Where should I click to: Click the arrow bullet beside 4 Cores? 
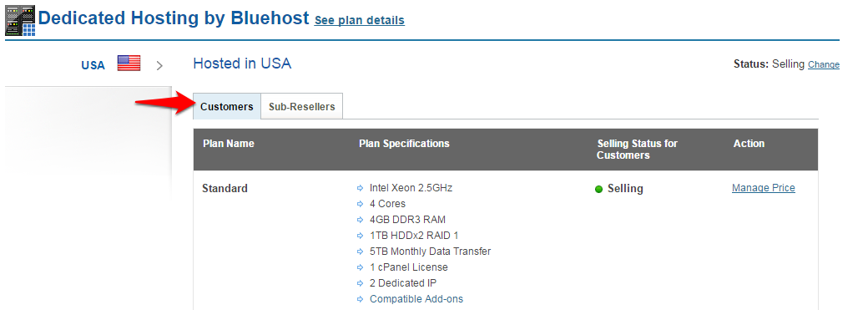click(361, 204)
